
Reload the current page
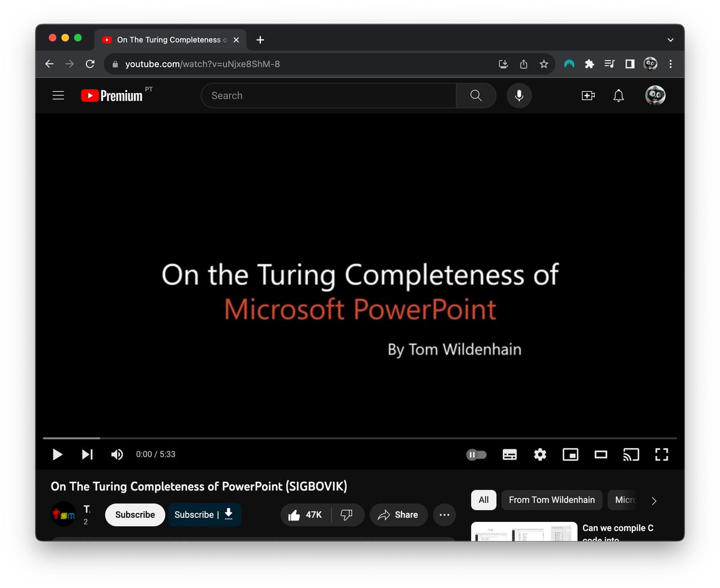coord(90,64)
